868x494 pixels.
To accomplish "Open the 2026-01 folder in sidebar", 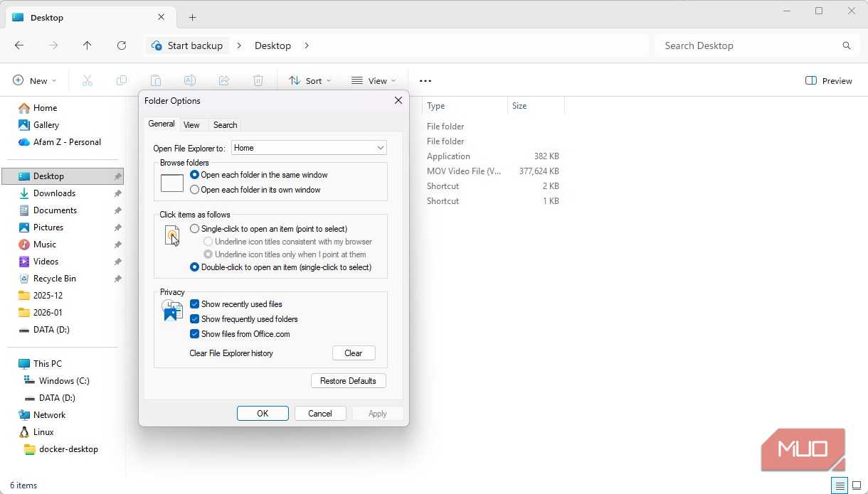I will pyautogui.click(x=48, y=313).
